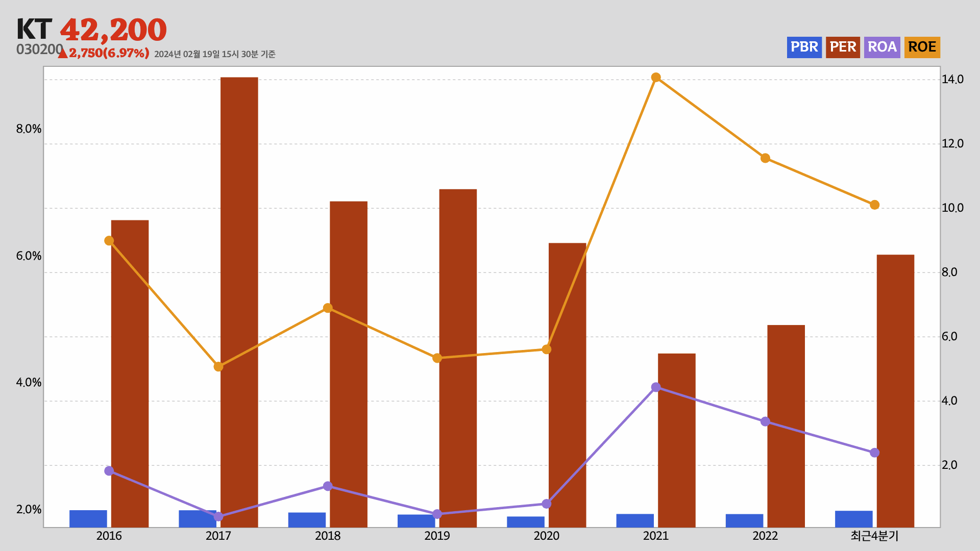Click the 14.0 right axis label
The width and height of the screenshot is (980, 551).
coord(952,80)
